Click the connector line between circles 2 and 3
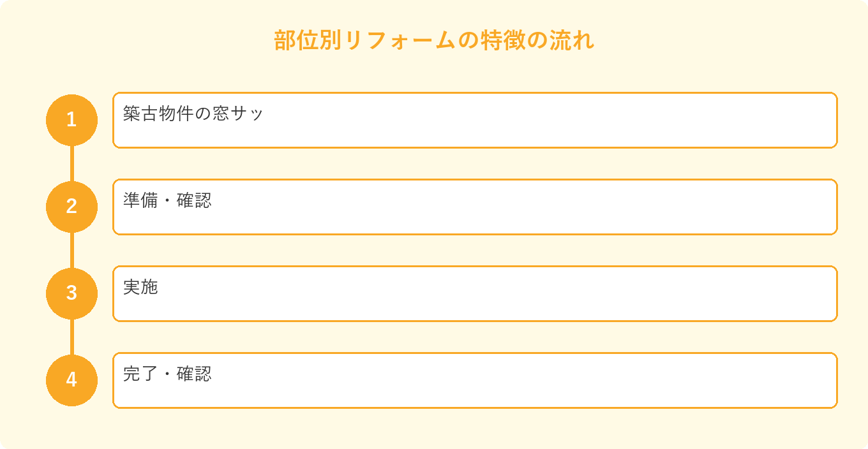The width and height of the screenshot is (868, 449). tap(71, 250)
